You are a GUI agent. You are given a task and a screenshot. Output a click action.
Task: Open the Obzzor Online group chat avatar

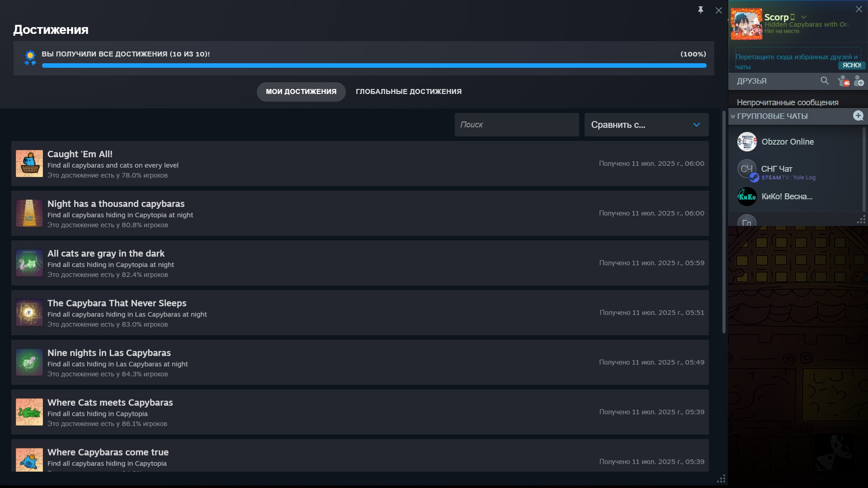pyautogui.click(x=747, y=142)
